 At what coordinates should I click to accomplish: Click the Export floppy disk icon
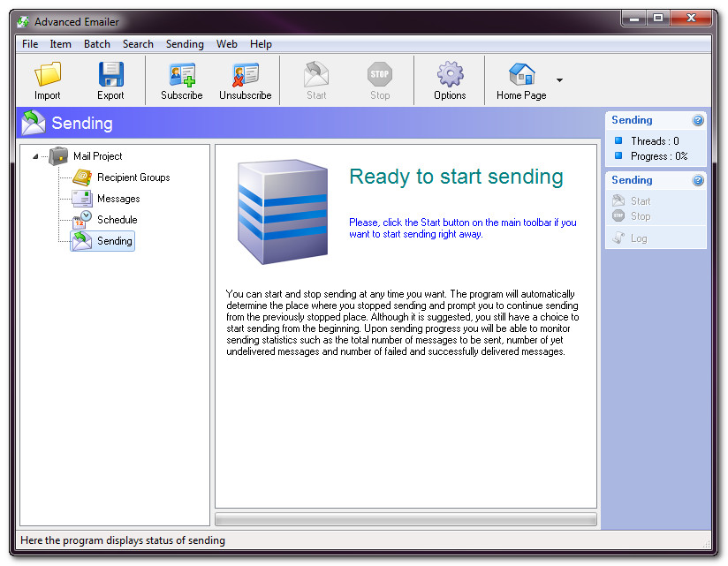point(111,74)
